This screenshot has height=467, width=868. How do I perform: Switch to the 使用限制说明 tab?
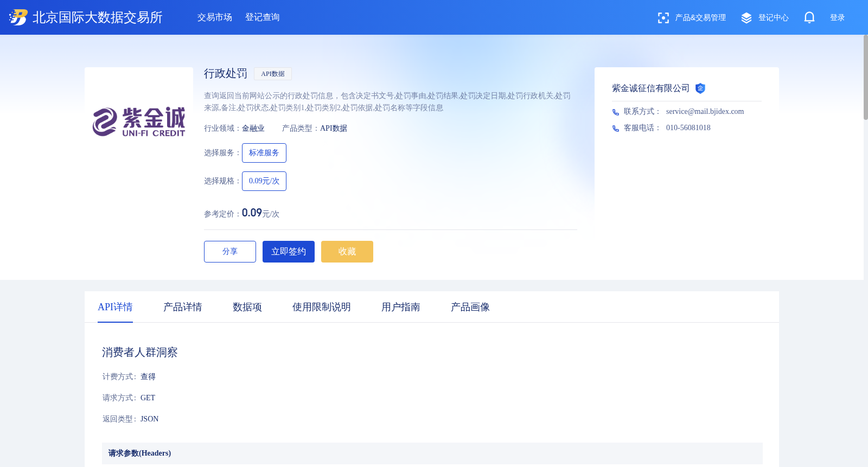tap(322, 307)
